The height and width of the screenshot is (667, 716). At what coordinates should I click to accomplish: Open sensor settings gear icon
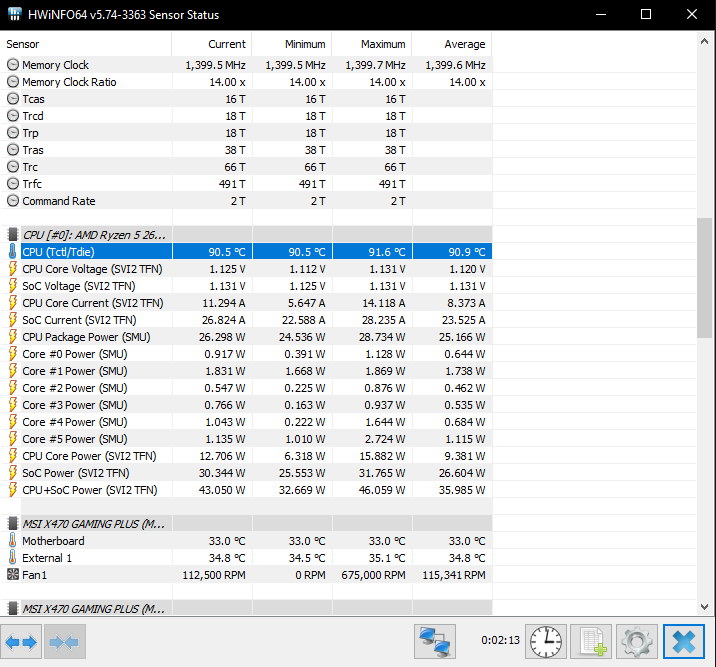pyautogui.click(x=637, y=641)
